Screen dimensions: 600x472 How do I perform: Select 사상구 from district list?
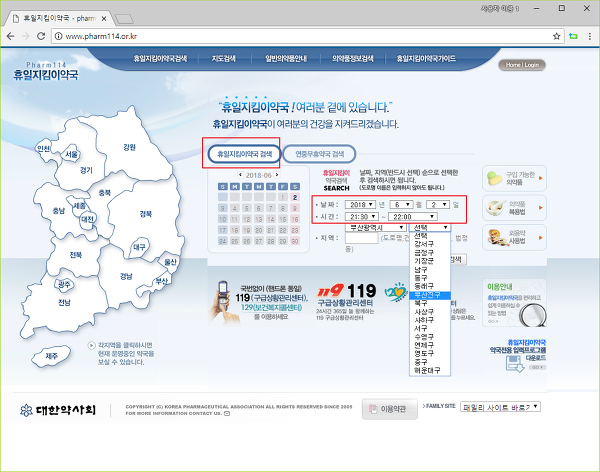click(430, 312)
